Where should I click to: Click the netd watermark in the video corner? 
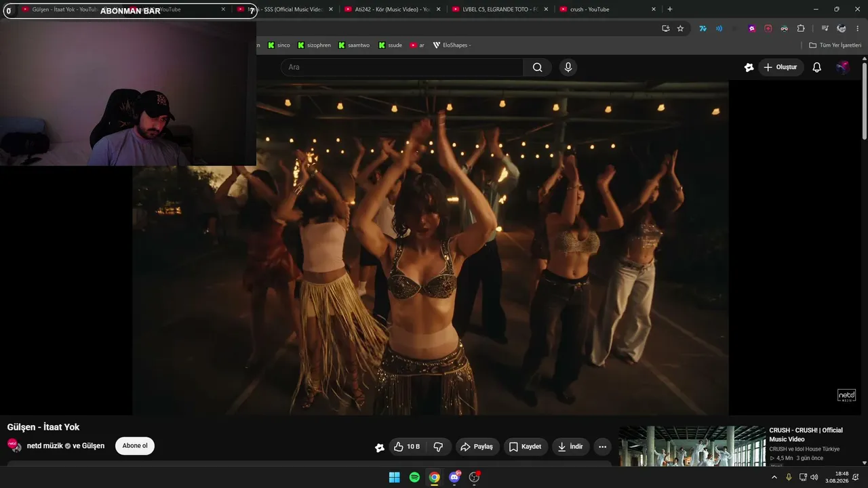click(x=846, y=395)
